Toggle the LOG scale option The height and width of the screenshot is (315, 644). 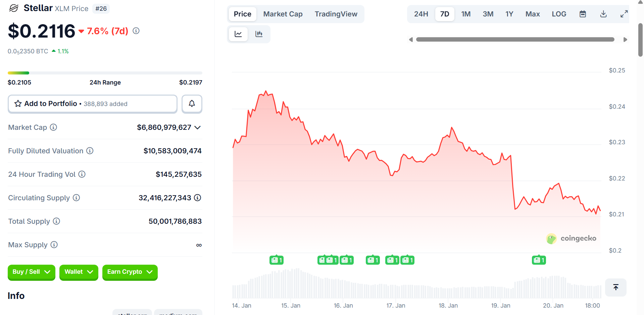point(559,14)
